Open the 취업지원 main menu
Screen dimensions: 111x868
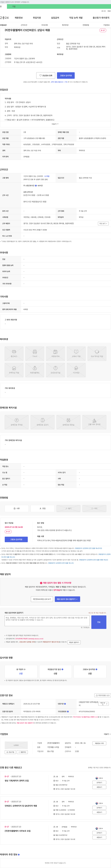coord(37,18)
